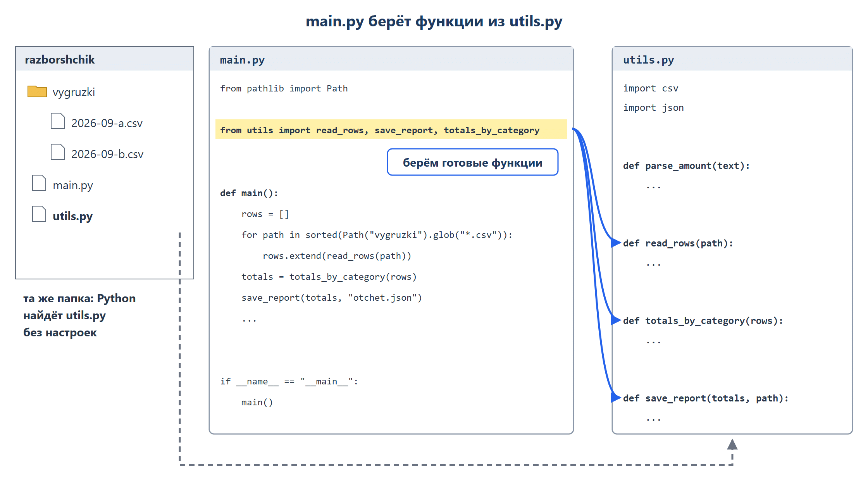
Task: Click 'def parse_amount(text):' in utils.py
Action: tap(686, 166)
